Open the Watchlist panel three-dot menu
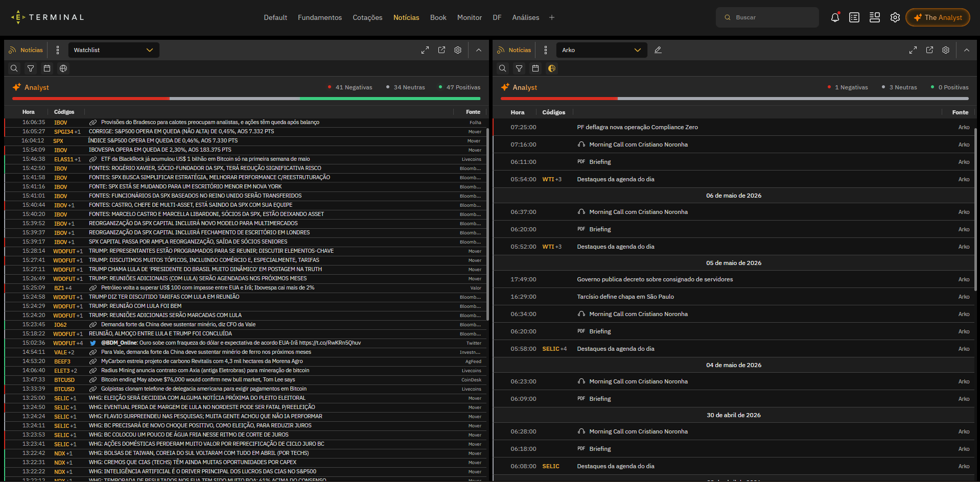980x482 pixels. click(x=58, y=50)
